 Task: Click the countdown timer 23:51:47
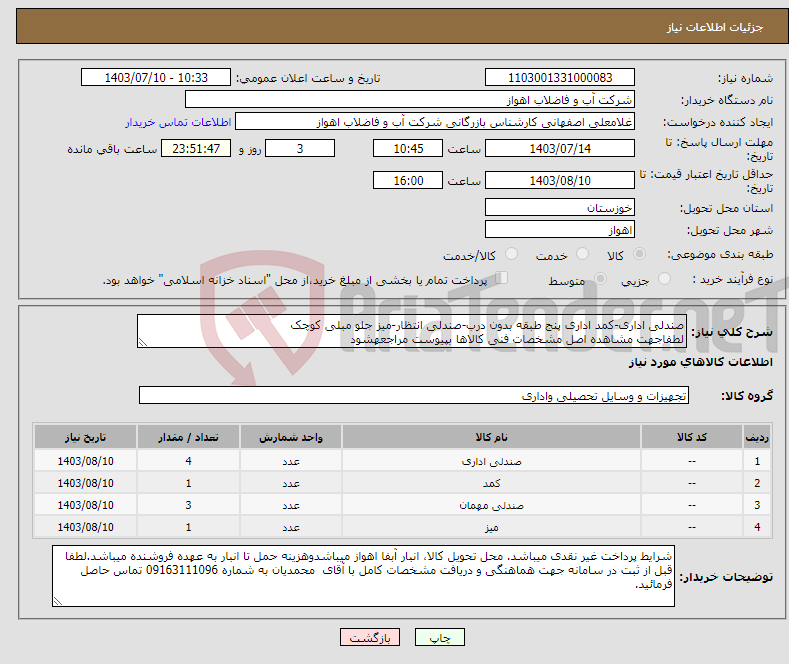click(196, 148)
